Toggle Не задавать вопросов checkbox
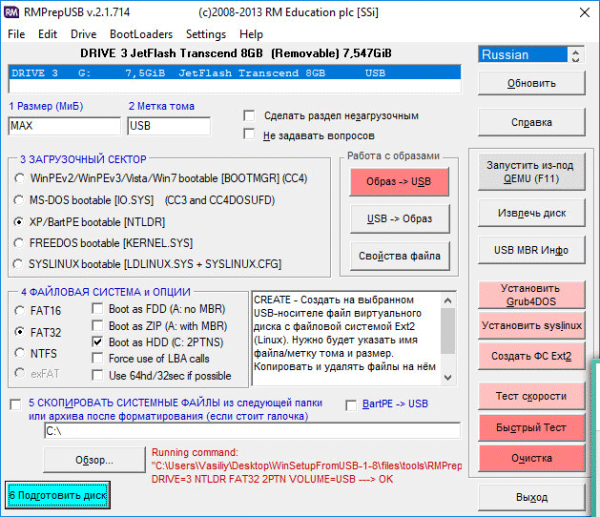The width and height of the screenshot is (600, 517). (249, 134)
